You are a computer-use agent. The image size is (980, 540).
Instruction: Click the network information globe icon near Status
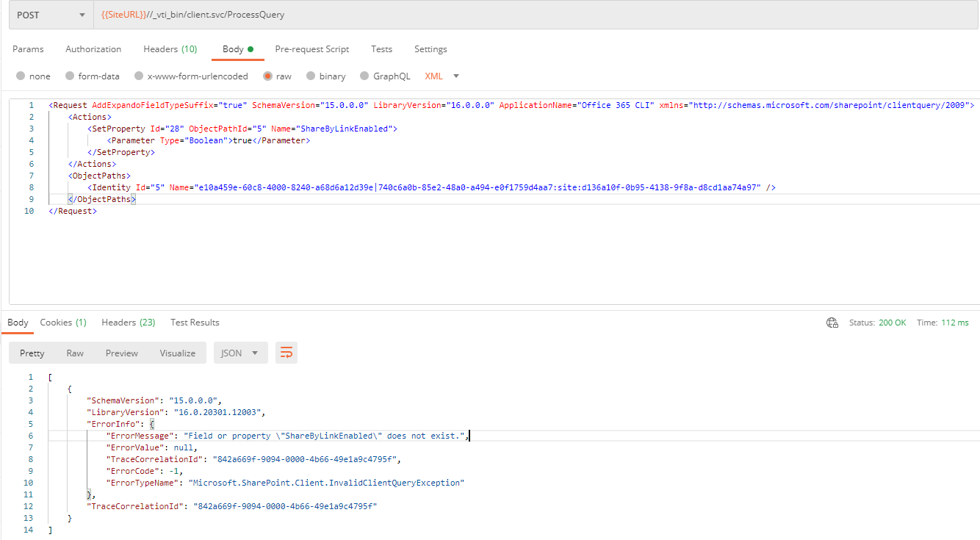pos(832,322)
